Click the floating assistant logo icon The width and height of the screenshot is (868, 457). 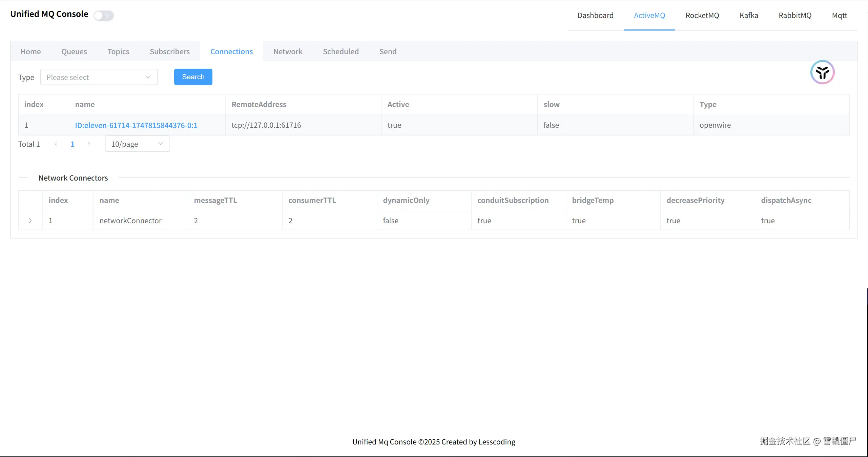(822, 72)
